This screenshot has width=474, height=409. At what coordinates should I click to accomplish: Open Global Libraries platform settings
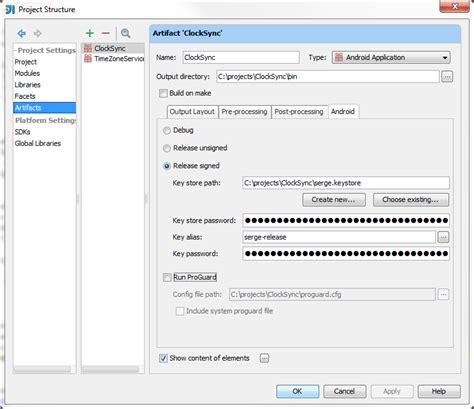click(x=38, y=143)
